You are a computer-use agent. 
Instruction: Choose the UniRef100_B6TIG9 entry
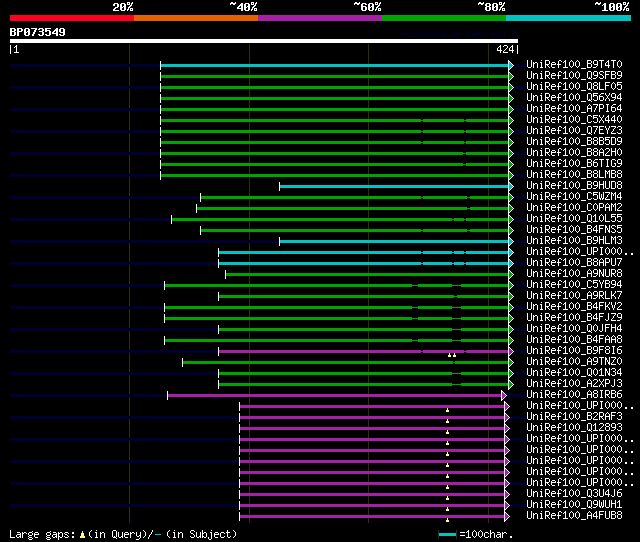[x=574, y=164]
